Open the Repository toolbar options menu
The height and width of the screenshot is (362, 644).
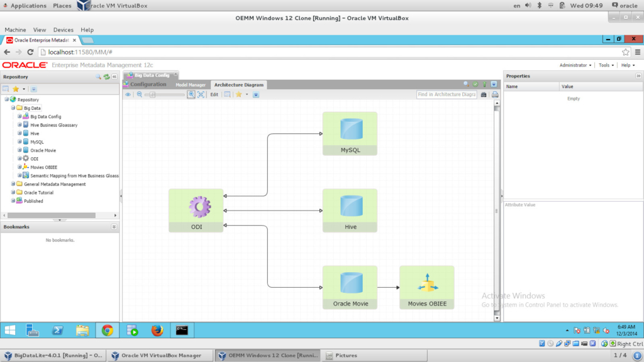tap(34, 89)
